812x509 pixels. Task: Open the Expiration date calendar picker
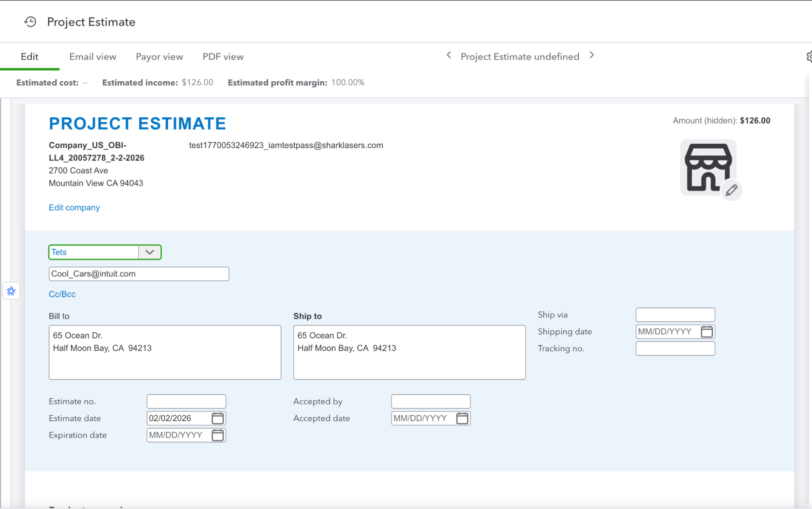(218, 435)
